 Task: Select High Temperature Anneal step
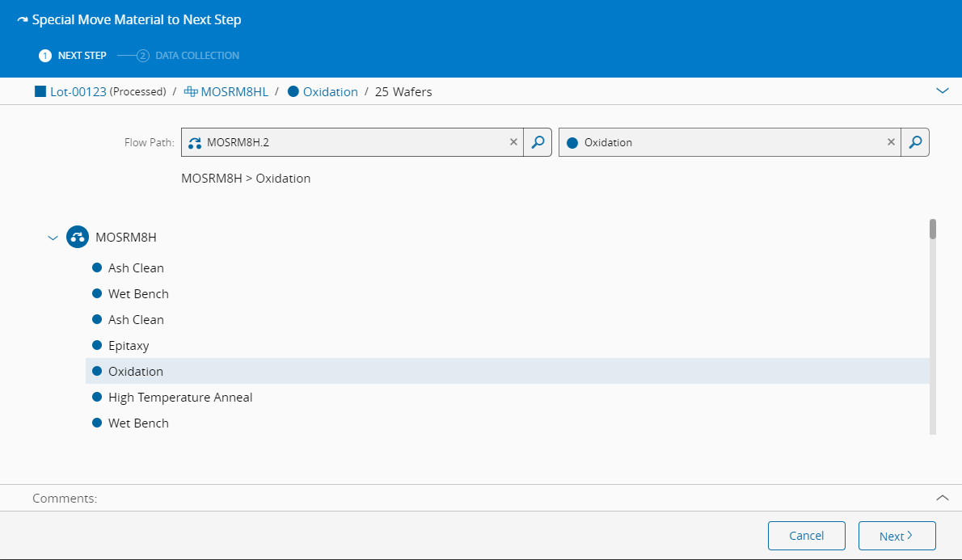pyautogui.click(x=180, y=397)
